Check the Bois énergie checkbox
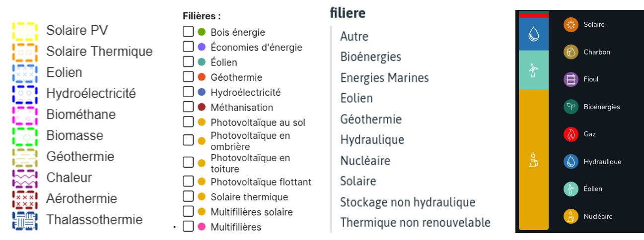This screenshot has height=240, width=644. point(188,32)
